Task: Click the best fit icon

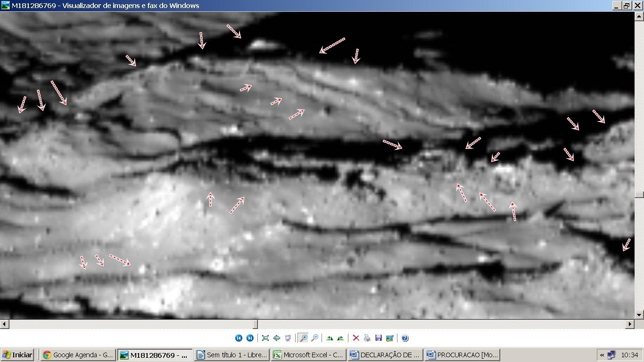Action: (x=265, y=338)
